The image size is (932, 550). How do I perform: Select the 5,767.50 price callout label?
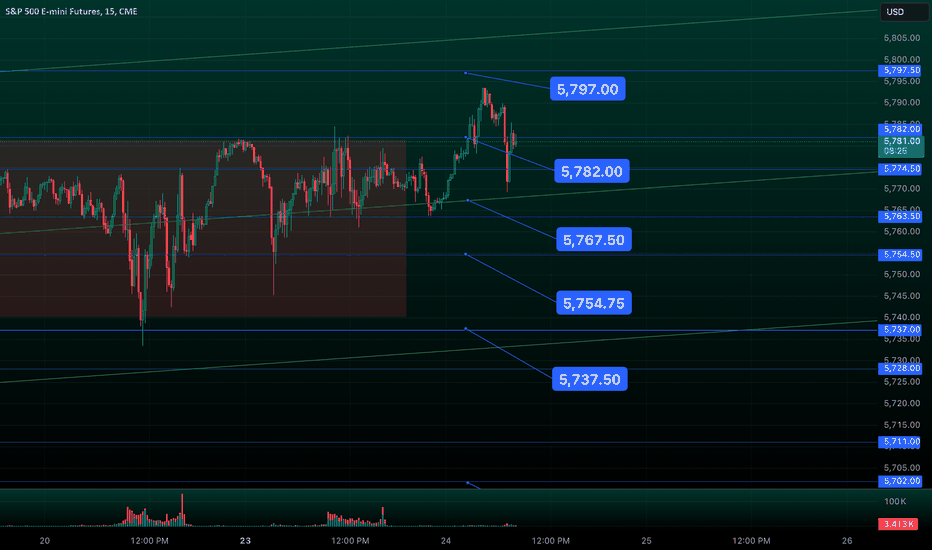coord(594,240)
